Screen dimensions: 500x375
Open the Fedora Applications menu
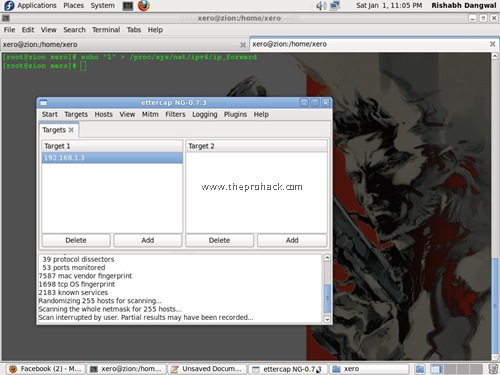pyautogui.click(x=30, y=6)
